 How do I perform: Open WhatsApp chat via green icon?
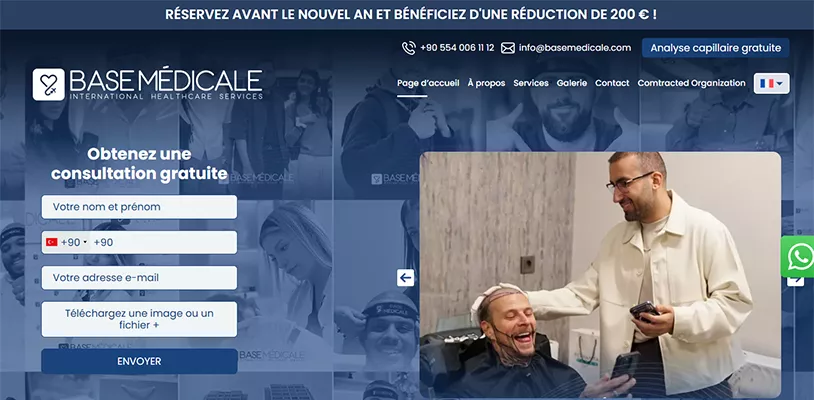[x=800, y=257]
